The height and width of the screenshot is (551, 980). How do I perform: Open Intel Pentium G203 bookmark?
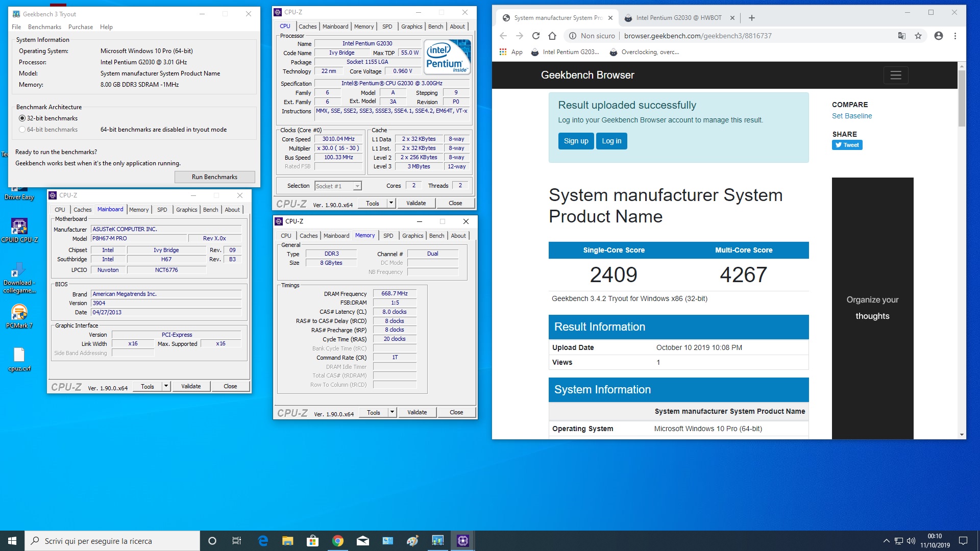coord(565,52)
